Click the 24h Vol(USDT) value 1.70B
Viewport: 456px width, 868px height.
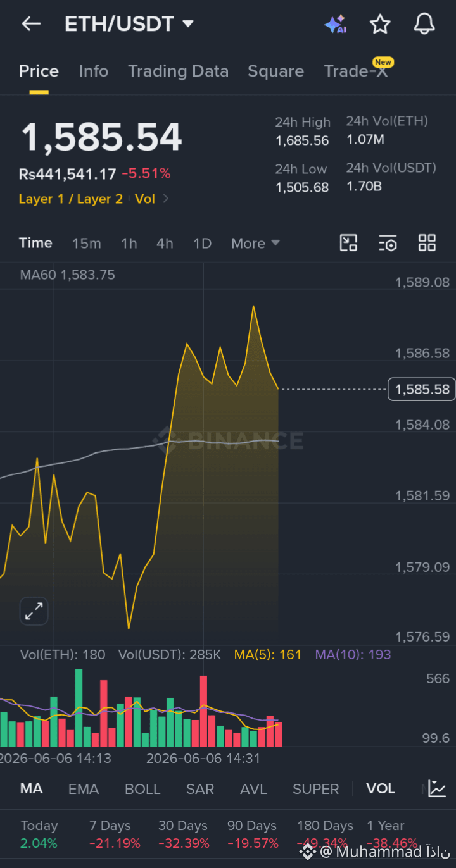pyautogui.click(x=364, y=186)
